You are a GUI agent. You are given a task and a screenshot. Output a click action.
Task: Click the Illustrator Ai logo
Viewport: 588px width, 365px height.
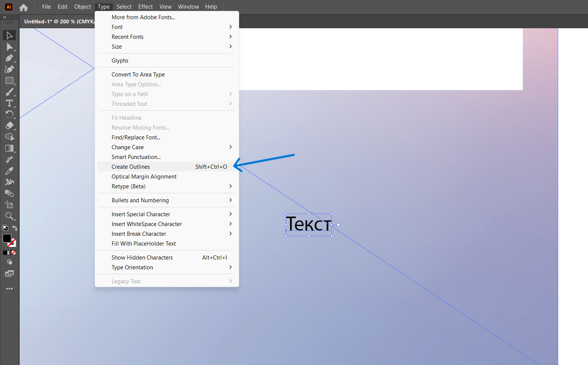pyautogui.click(x=9, y=7)
